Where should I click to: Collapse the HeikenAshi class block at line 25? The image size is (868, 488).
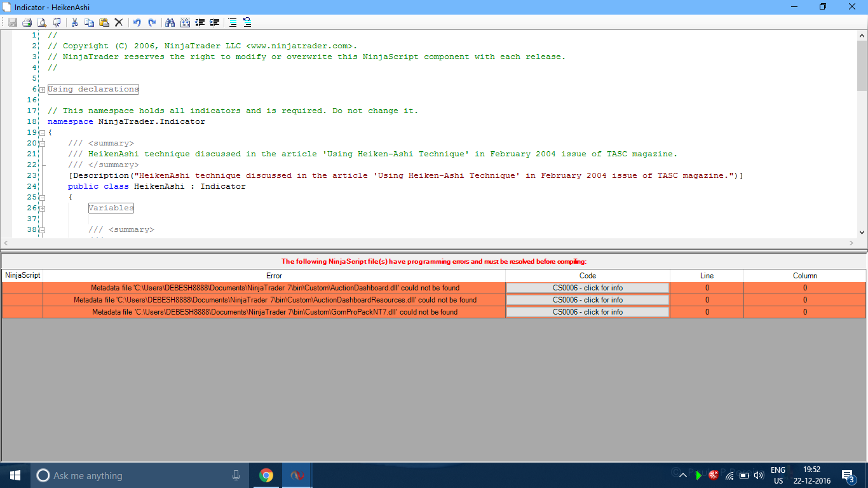42,198
